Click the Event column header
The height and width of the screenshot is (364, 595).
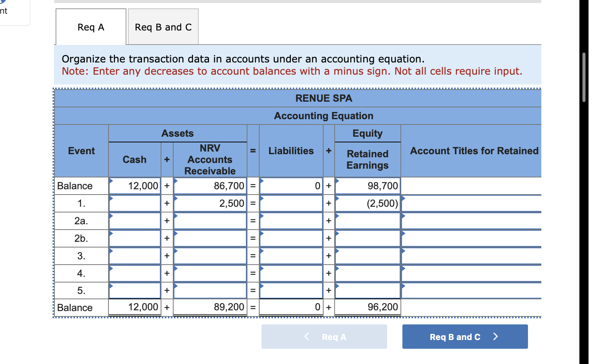click(x=81, y=151)
